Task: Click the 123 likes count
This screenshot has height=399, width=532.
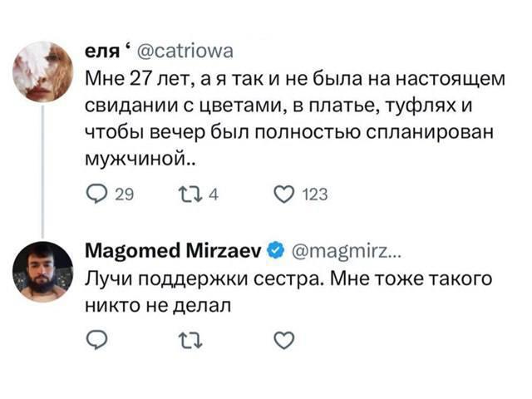Action: [x=315, y=195]
